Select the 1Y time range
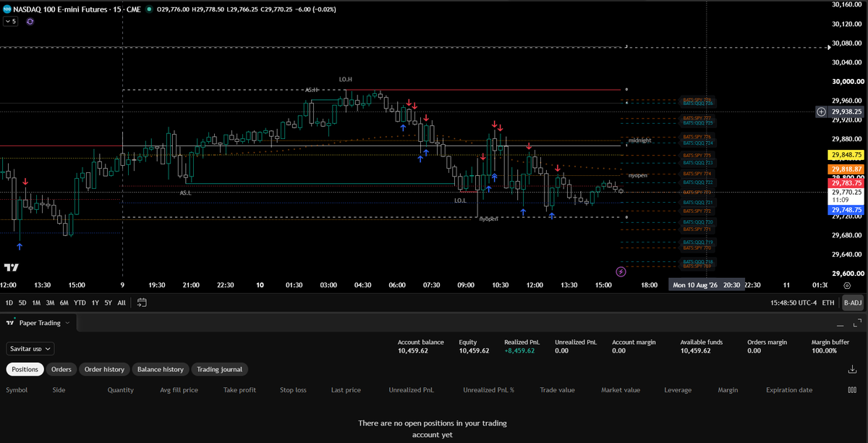 click(95, 303)
